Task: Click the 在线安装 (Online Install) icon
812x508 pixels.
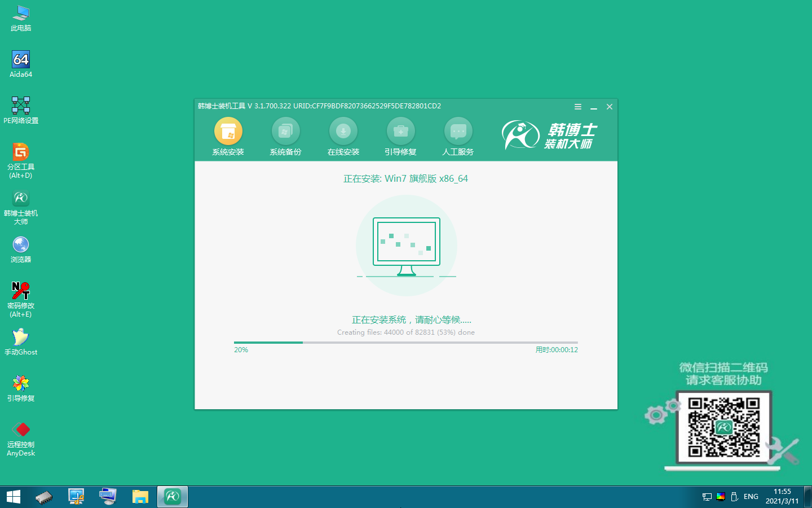Action: coord(343,135)
